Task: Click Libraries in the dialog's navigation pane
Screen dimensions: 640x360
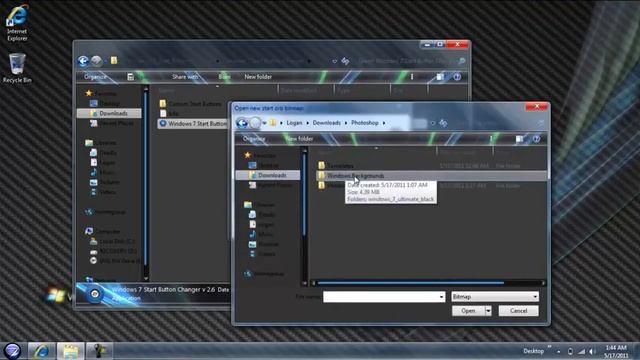Action: (x=260, y=204)
